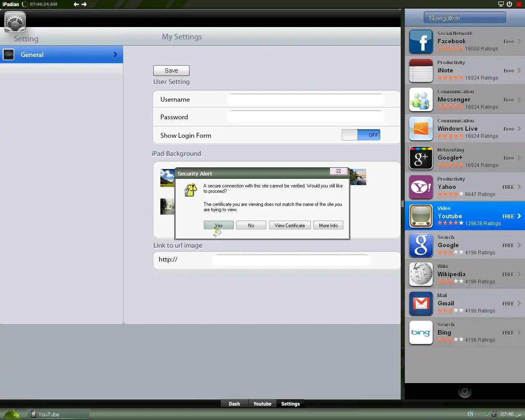Click View Certificate button
525x420 pixels.
[x=290, y=225]
